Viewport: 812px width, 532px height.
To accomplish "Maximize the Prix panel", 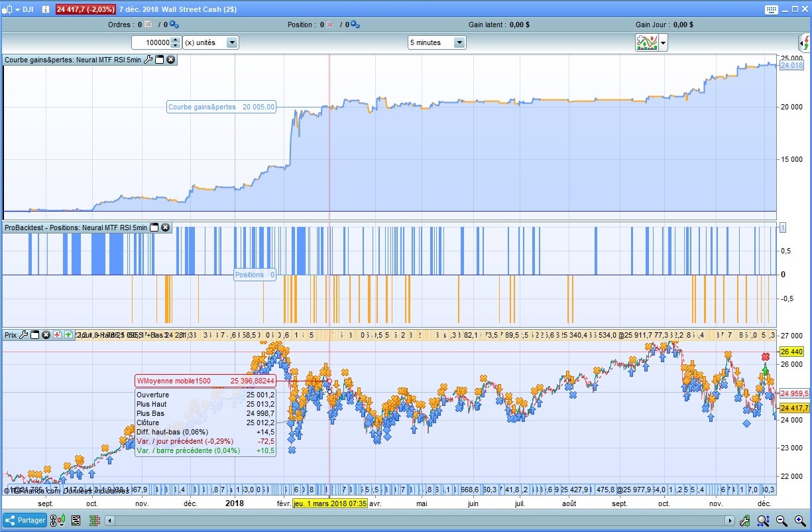I will 35,335.
